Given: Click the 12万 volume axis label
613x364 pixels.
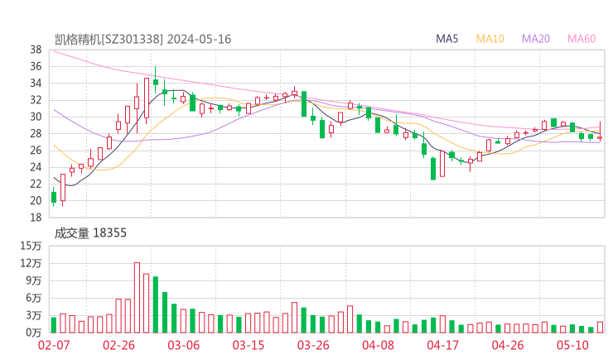Looking at the screenshot, I should 31,263.
